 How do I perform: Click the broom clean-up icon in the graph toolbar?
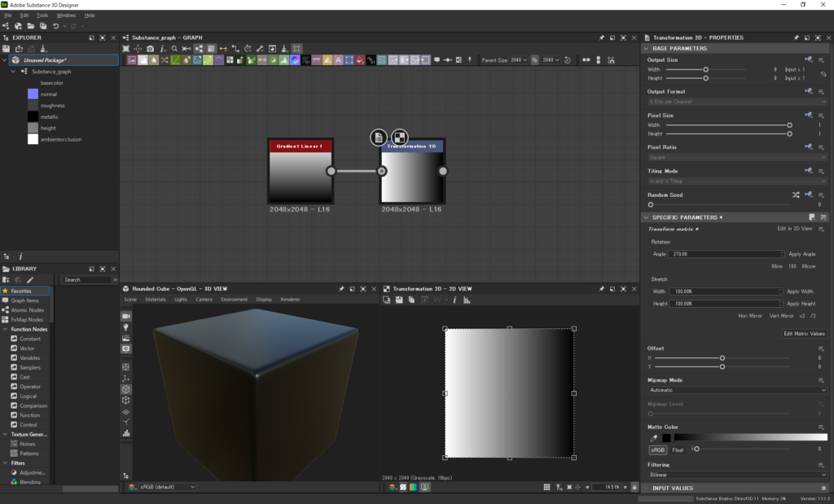[x=284, y=49]
